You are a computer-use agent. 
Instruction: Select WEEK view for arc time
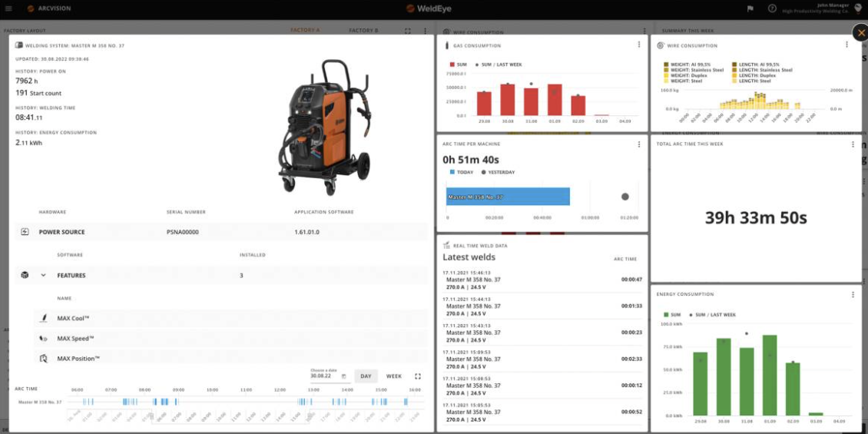point(393,376)
